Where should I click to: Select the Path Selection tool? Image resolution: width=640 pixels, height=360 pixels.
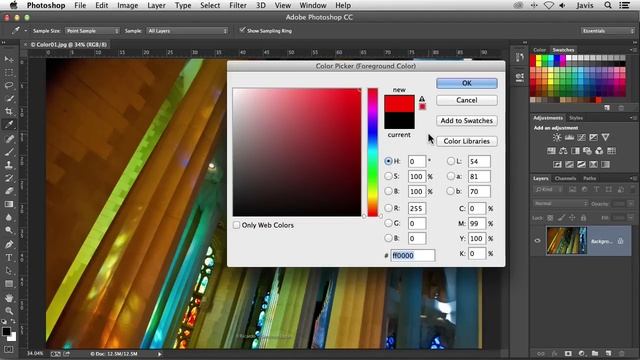click(9, 271)
